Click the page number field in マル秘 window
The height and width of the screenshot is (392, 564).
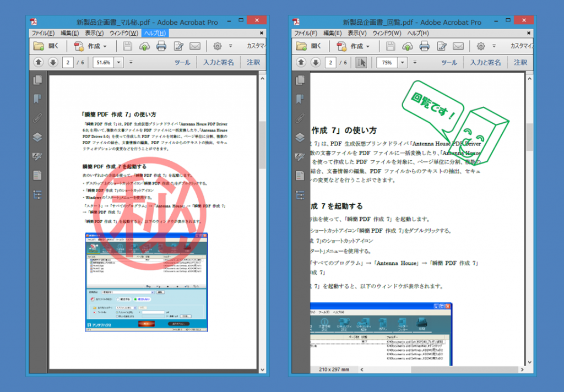[x=68, y=63]
